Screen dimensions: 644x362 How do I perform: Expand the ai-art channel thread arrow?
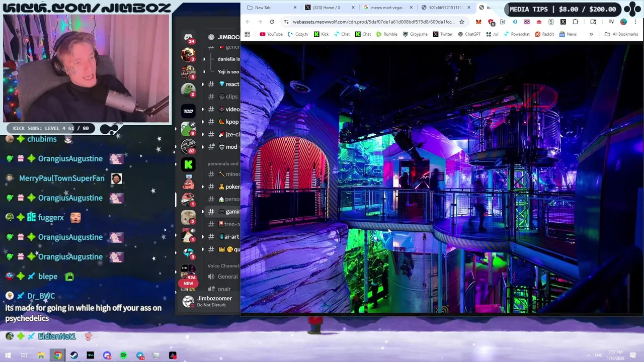tap(203, 237)
